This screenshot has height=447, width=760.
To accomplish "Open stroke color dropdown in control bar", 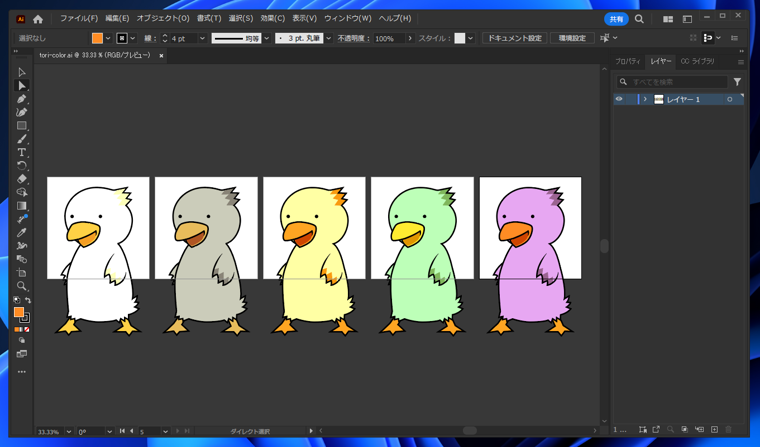I will [x=133, y=38].
